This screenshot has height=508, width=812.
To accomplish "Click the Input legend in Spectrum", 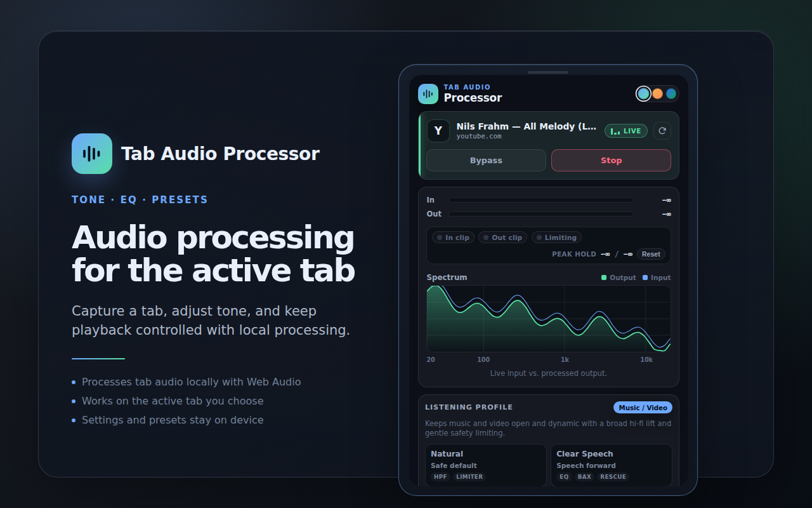I will 657,277.
